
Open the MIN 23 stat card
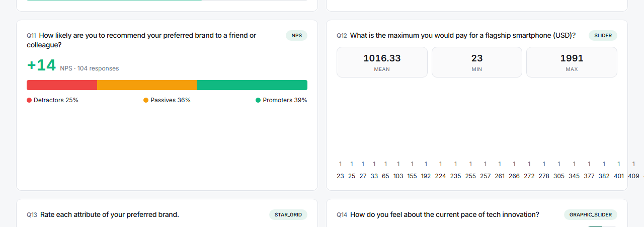[477, 62]
